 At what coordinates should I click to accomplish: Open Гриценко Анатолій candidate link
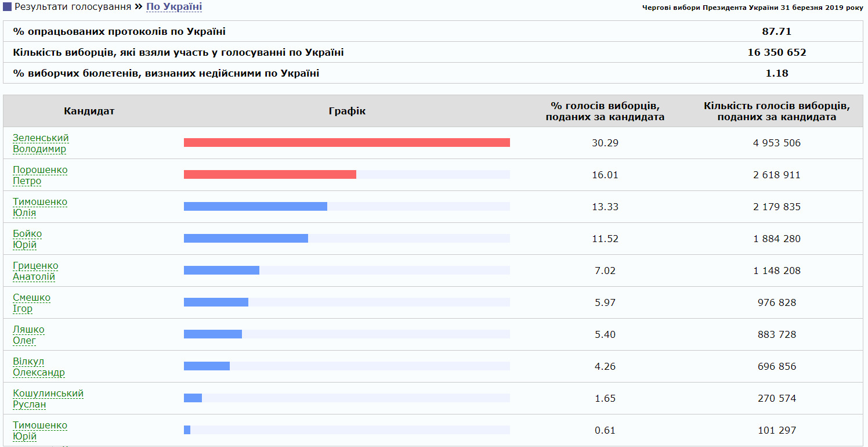pyautogui.click(x=35, y=271)
